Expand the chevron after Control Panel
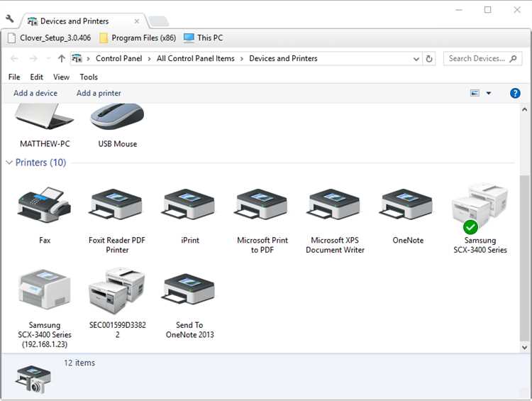 point(149,59)
